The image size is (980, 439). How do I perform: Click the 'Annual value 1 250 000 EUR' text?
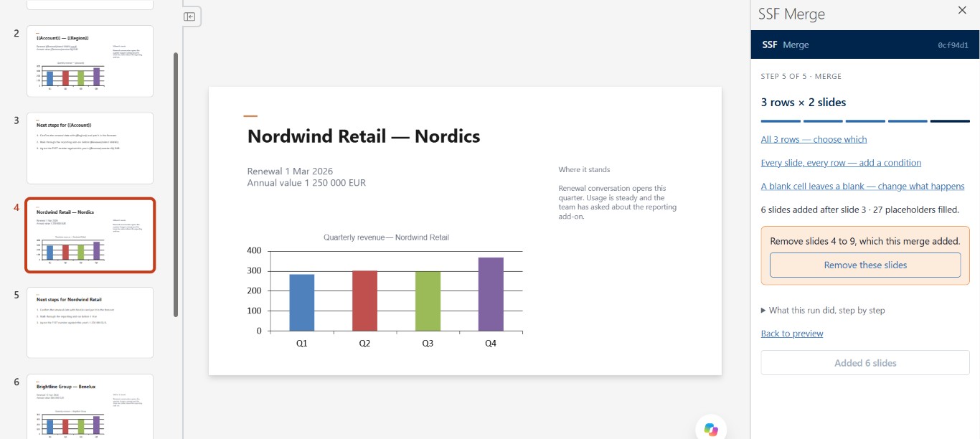[x=306, y=183]
